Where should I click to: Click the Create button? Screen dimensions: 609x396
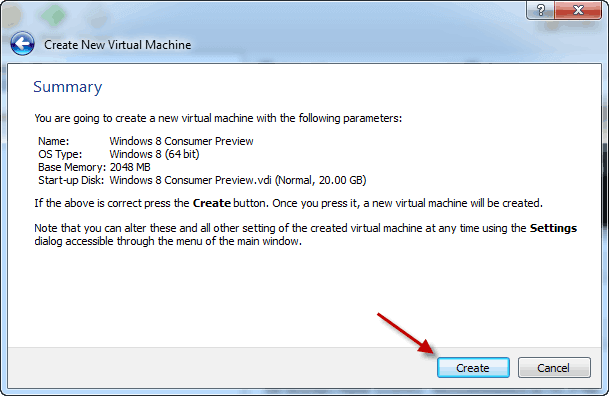(473, 367)
